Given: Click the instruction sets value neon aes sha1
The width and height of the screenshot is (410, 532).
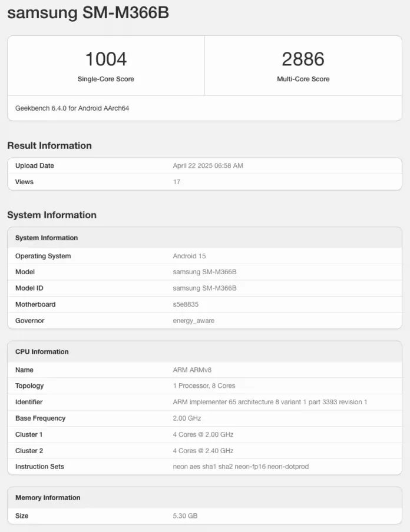Looking at the screenshot, I should 240,467.
